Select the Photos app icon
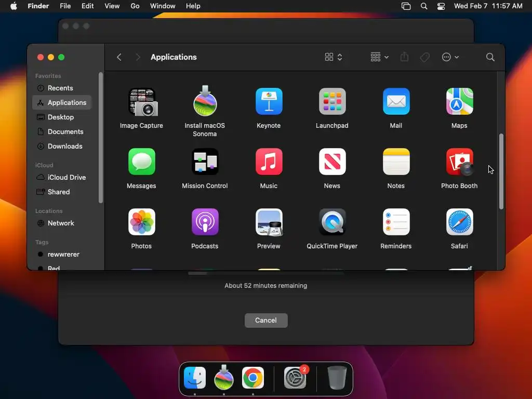532x399 pixels. click(141, 222)
